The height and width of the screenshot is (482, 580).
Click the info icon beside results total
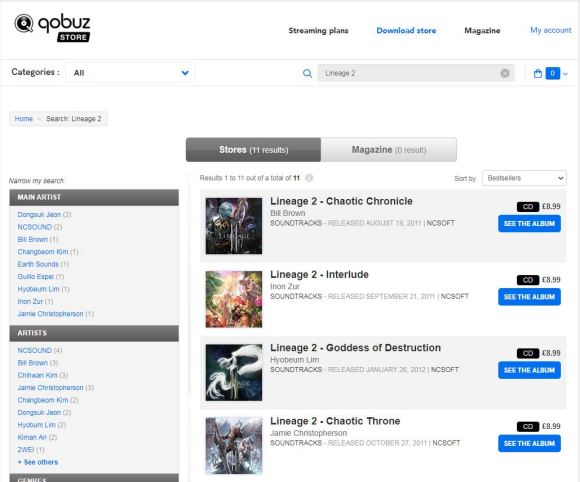point(309,178)
